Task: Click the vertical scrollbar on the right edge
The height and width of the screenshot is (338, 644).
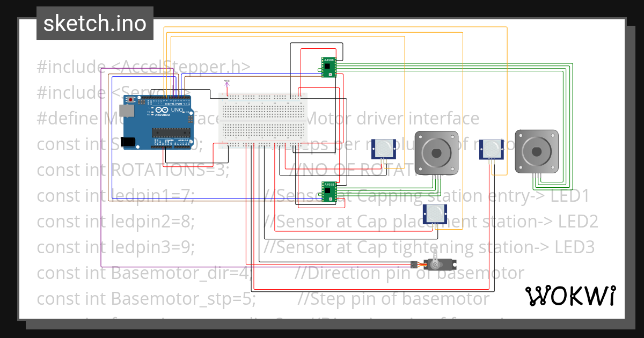Action: (629, 161)
